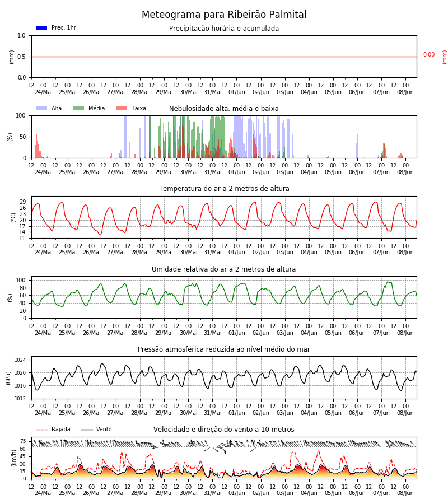Image resolution: width=448 pixels, height=504 pixels.
Task: Click the blue Prec. 1hr legend swatch
Action: 42,28
